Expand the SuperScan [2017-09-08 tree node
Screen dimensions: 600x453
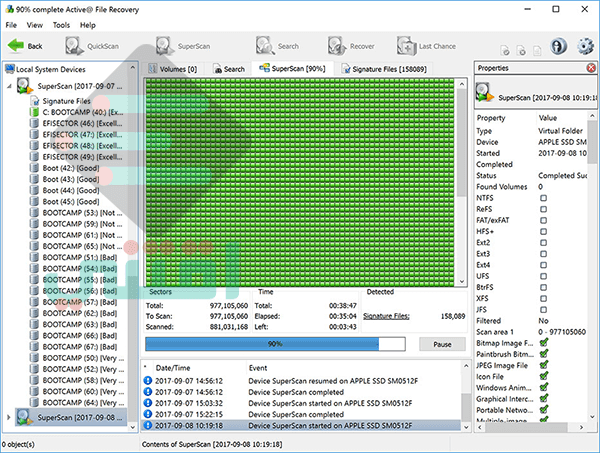(9, 417)
